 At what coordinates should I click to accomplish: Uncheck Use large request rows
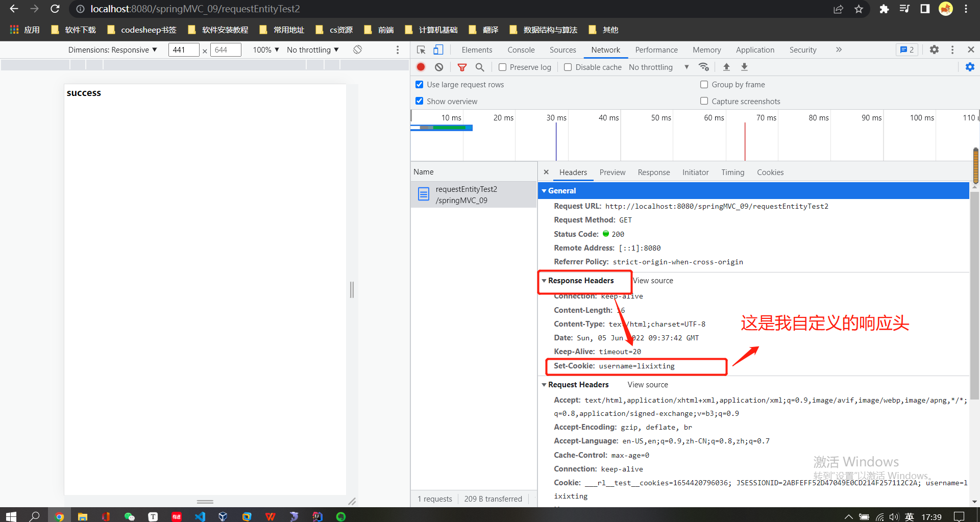[x=419, y=85]
